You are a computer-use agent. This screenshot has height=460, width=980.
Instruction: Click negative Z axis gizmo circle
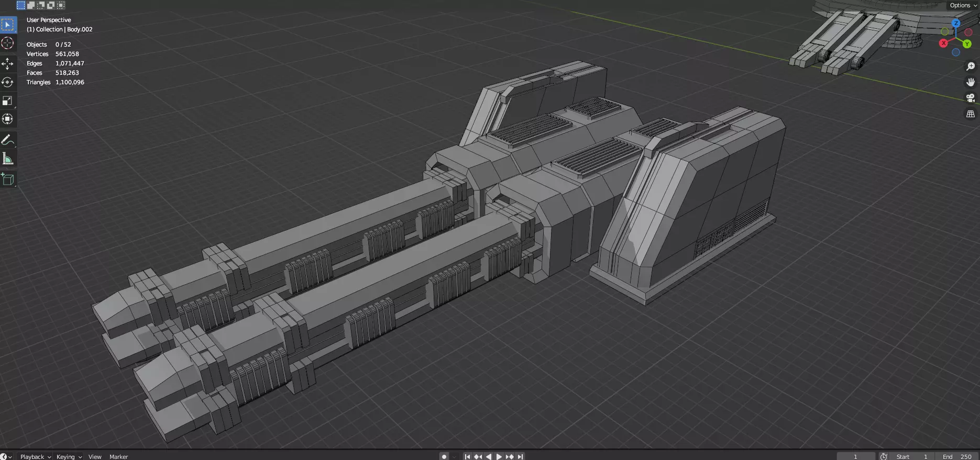click(956, 52)
